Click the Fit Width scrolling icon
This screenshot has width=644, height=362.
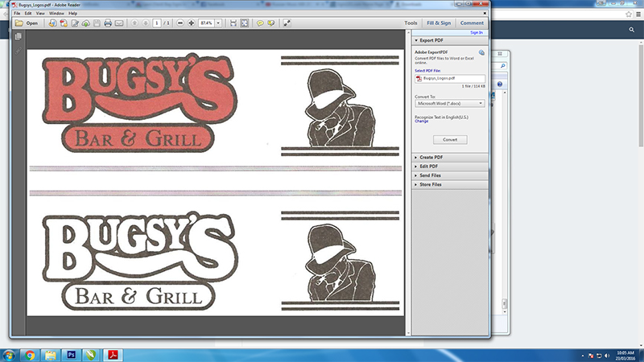click(x=233, y=23)
